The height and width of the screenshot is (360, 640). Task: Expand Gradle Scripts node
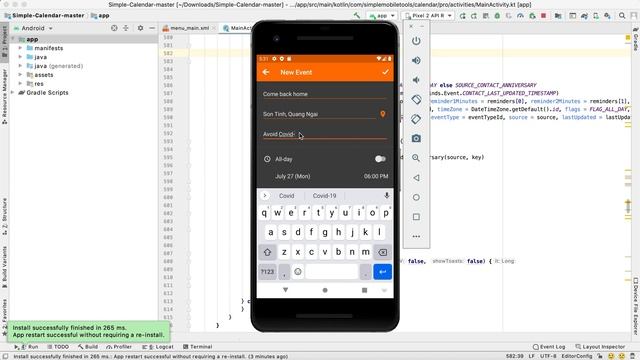[x=13, y=93]
